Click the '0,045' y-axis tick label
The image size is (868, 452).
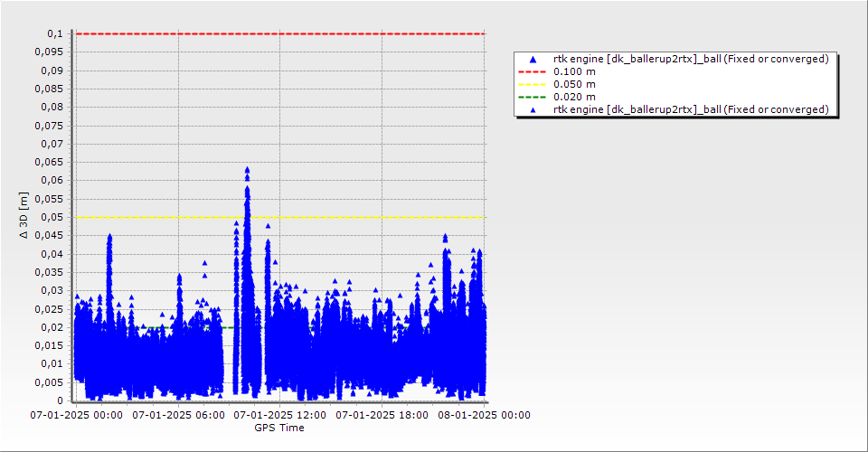(x=49, y=236)
